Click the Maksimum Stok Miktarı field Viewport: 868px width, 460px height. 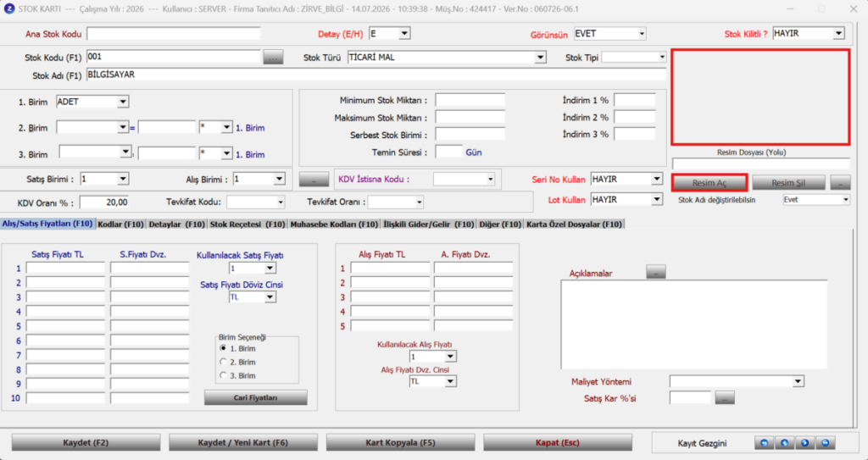pyautogui.click(x=470, y=118)
